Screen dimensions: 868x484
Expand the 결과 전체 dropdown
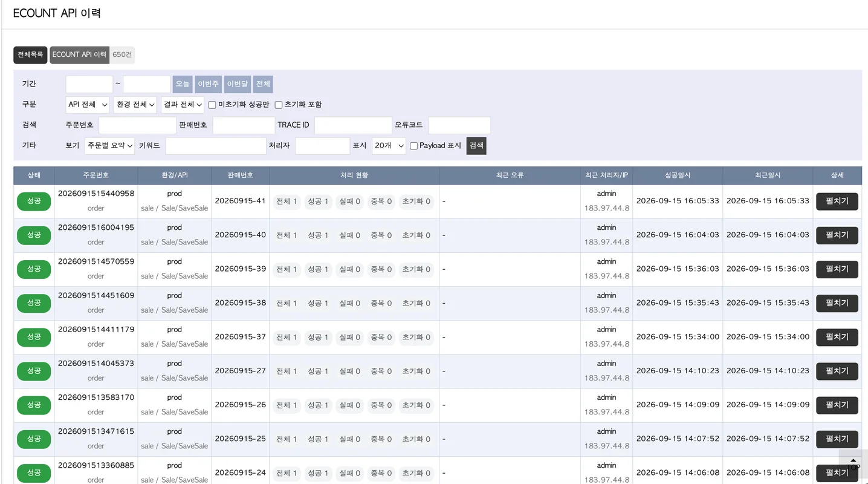183,105
